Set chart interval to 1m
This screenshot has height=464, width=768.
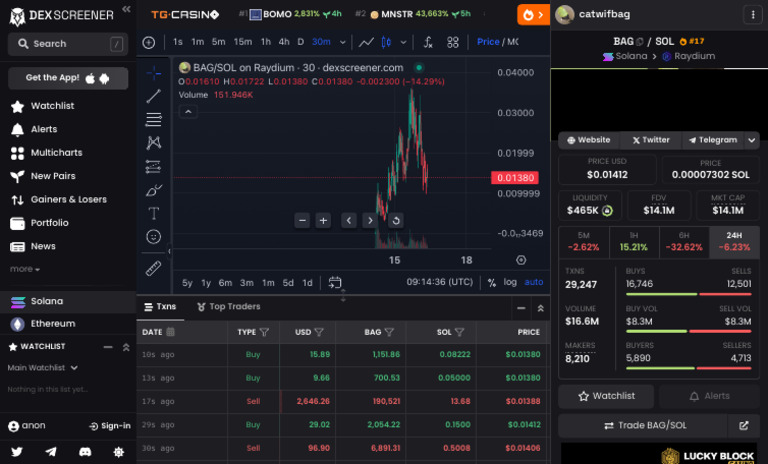click(x=197, y=42)
